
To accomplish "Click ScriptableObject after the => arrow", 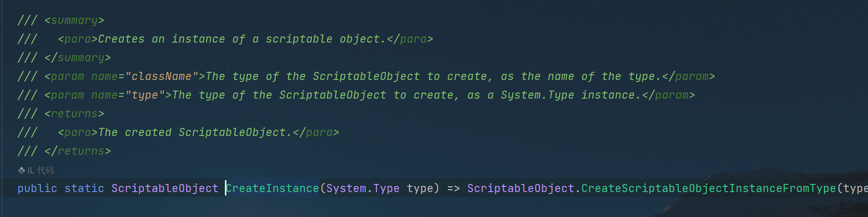I will click(x=521, y=189).
